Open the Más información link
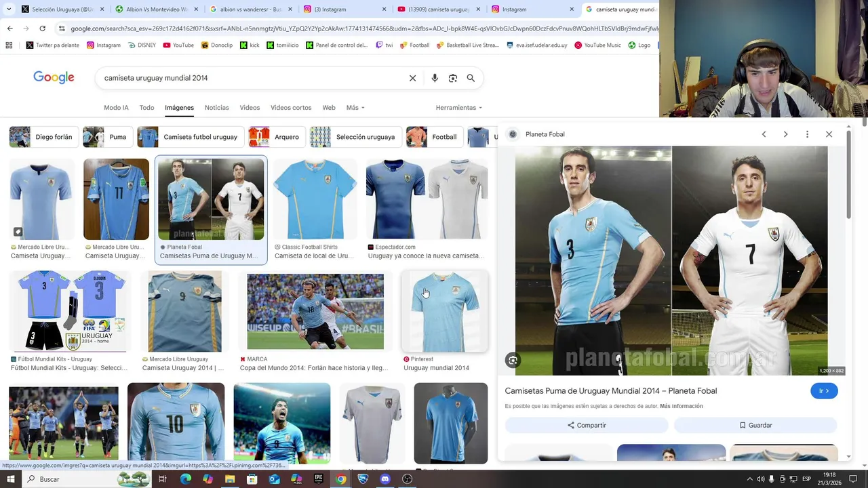Image resolution: width=868 pixels, height=488 pixels. click(681, 406)
